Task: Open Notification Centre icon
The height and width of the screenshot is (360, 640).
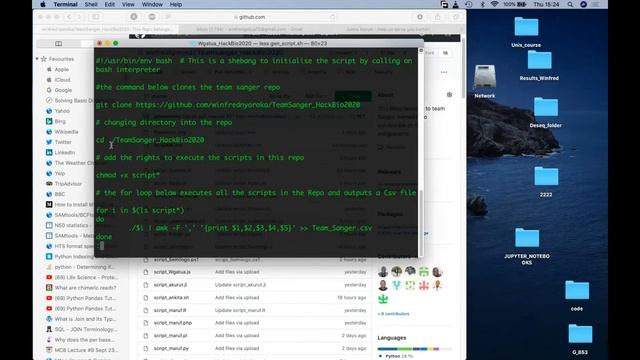Action: click(x=596, y=4)
